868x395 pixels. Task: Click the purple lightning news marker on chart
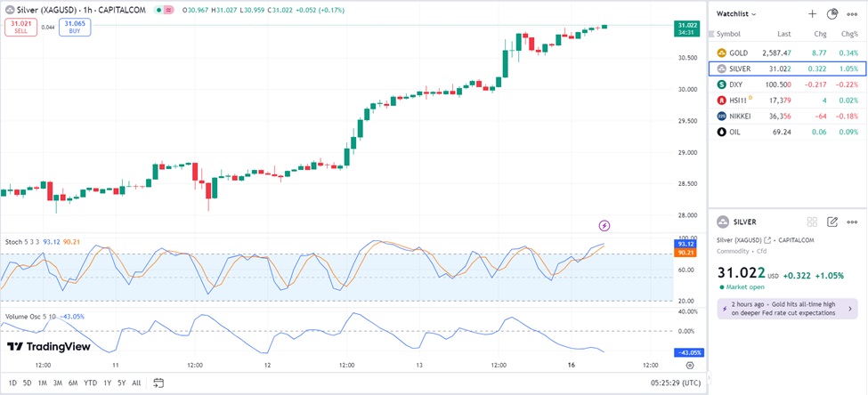click(604, 226)
